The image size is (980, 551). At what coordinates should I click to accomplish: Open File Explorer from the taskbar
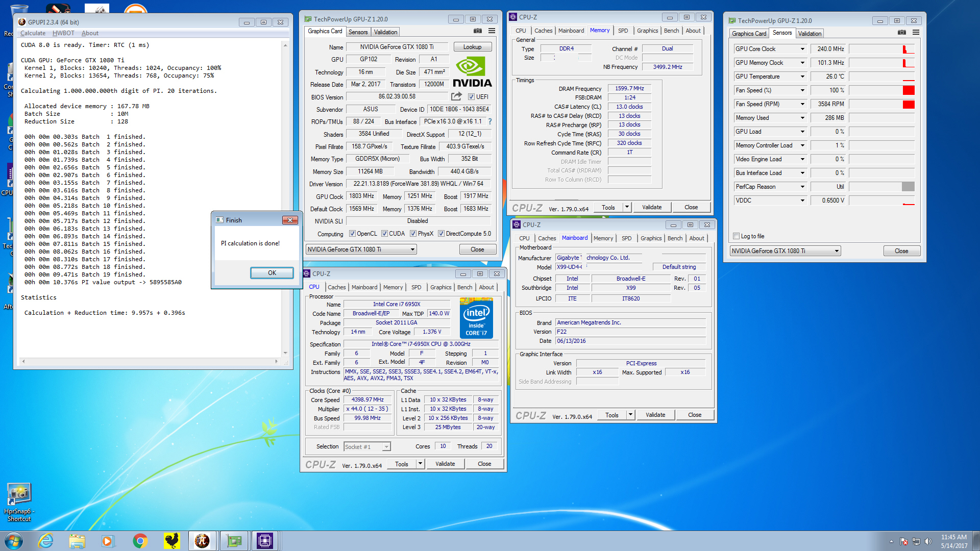pos(77,541)
